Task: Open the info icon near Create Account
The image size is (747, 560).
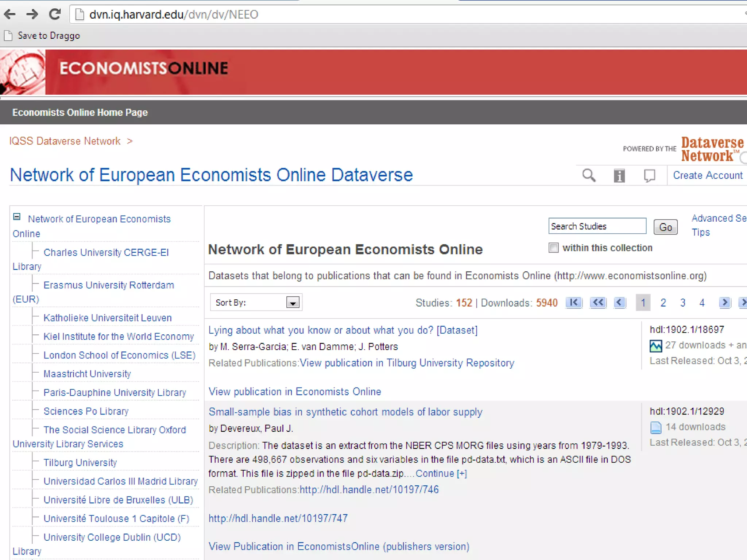Action: [619, 176]
